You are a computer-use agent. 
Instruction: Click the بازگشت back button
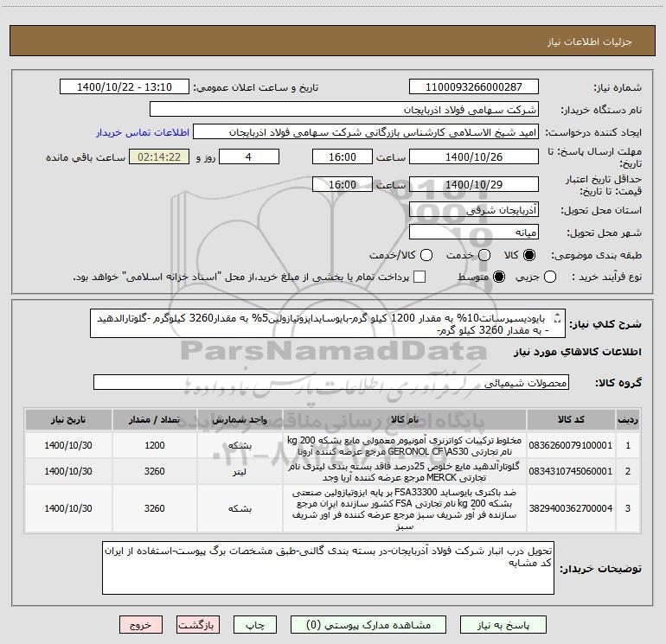[x=198, y=625]
